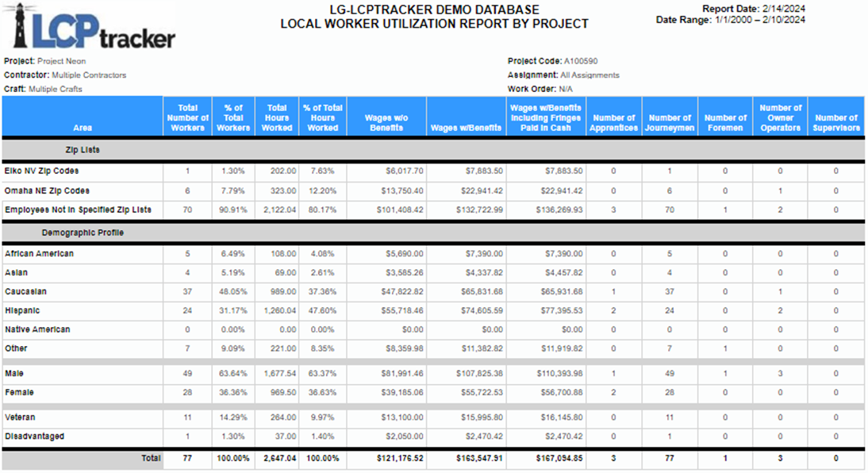Viewport: 868px width, 473px height.
Task: Select Wages w/Benefits Including Fringes header
Action: pos(546,117)
